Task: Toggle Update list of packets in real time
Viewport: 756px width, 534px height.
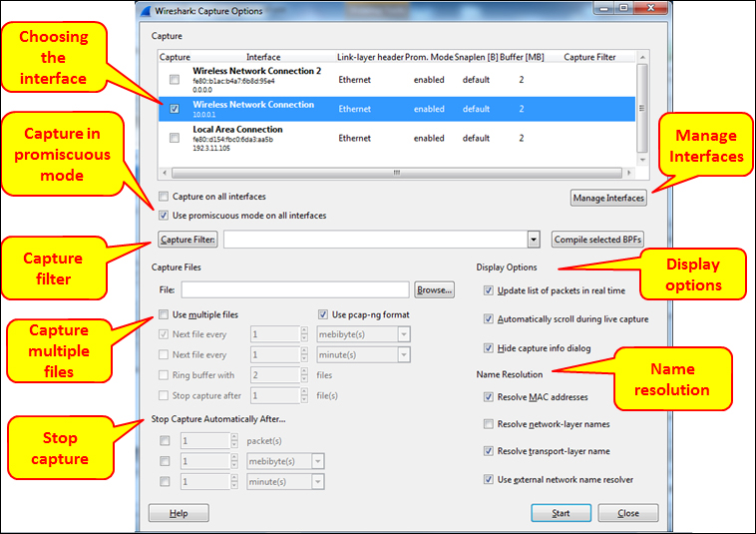Action: (x=489, y=290)
